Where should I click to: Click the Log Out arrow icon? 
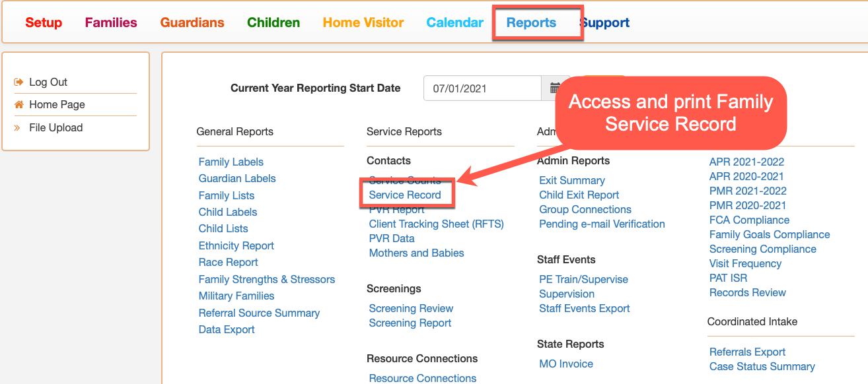(x=18, y=82)
